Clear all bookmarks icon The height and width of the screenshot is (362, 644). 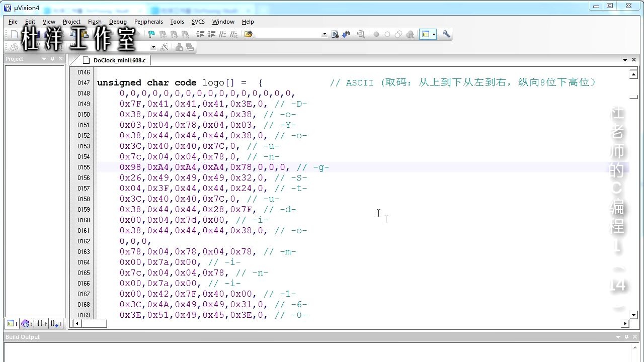click(186, 34)
